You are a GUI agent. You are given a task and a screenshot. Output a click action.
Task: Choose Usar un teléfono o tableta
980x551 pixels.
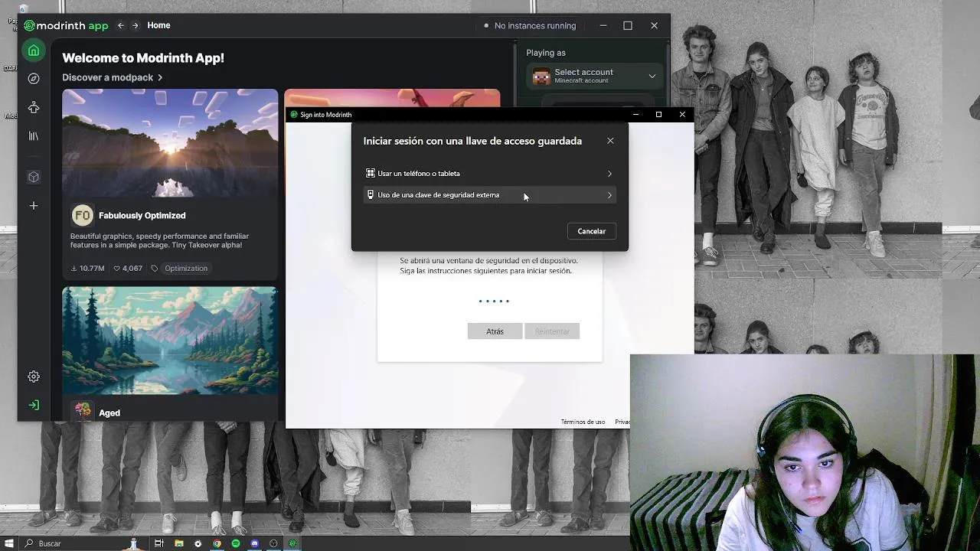pos(489,174)
